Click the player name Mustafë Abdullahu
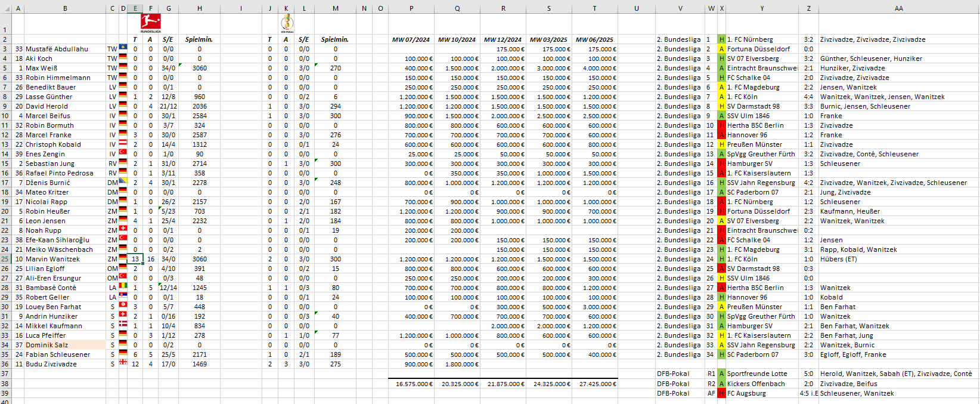This screenshot has height=404, width=980. click(x=57, y=49)
